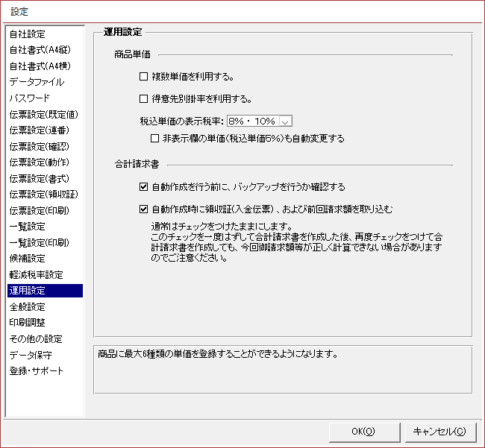Click the 通常はチェックをつけたままにします note
The width and height of the screenshot is (485, 448).
pos(222,227)
